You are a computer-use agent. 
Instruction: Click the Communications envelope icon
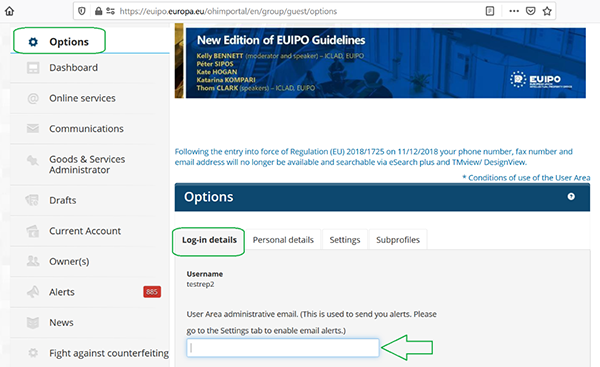coord(33,129)
